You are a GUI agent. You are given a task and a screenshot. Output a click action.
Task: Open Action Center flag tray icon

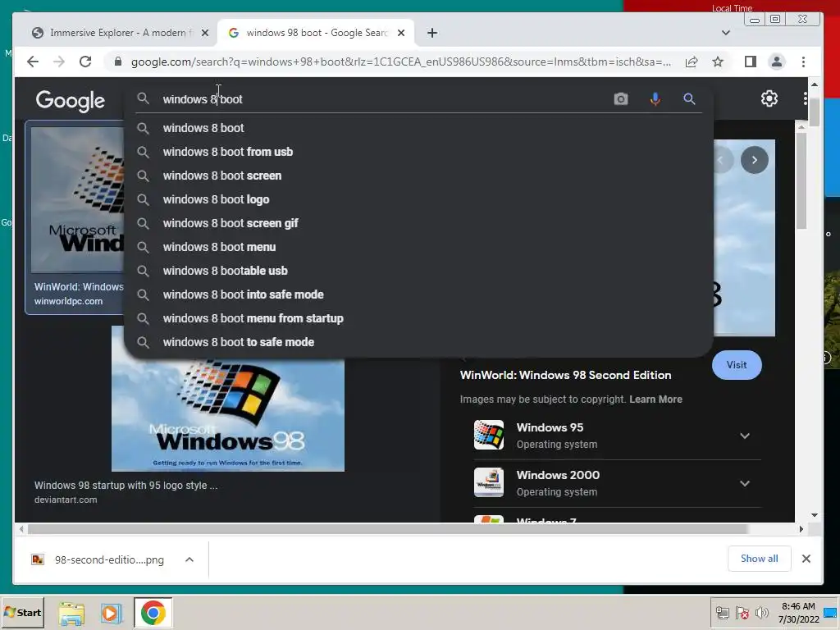pyautogui.click(x=742, y=612)
